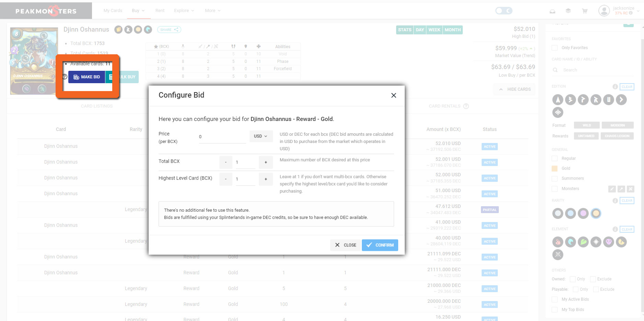644x321 pixels.
Task: Select the Chaos Legion edition filter icon
Action: click(621, 100)
